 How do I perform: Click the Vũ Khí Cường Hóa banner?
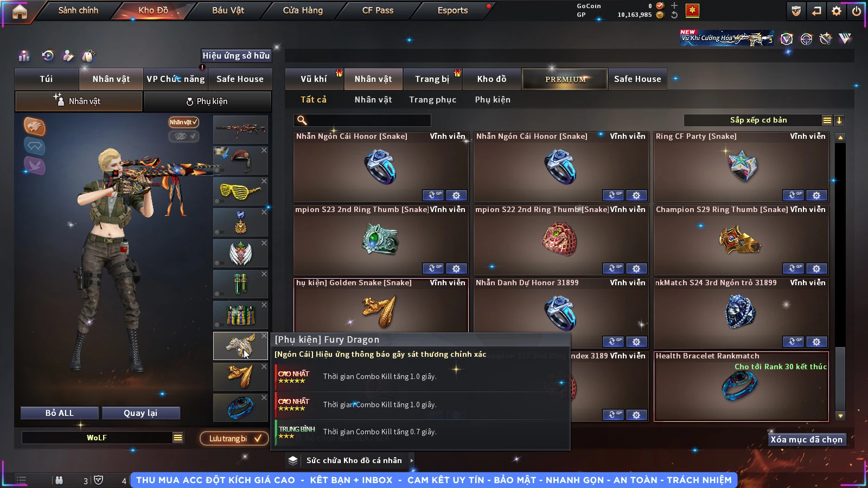click(727, 38)
